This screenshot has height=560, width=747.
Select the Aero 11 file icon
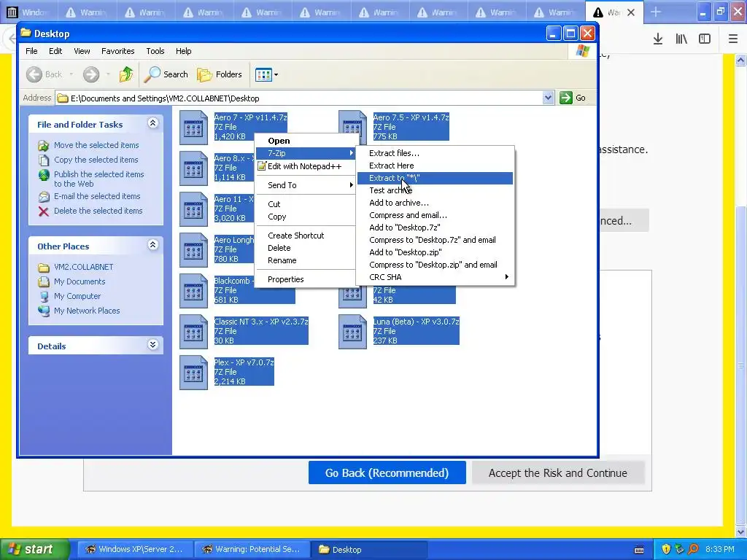[x=193, y=209]
